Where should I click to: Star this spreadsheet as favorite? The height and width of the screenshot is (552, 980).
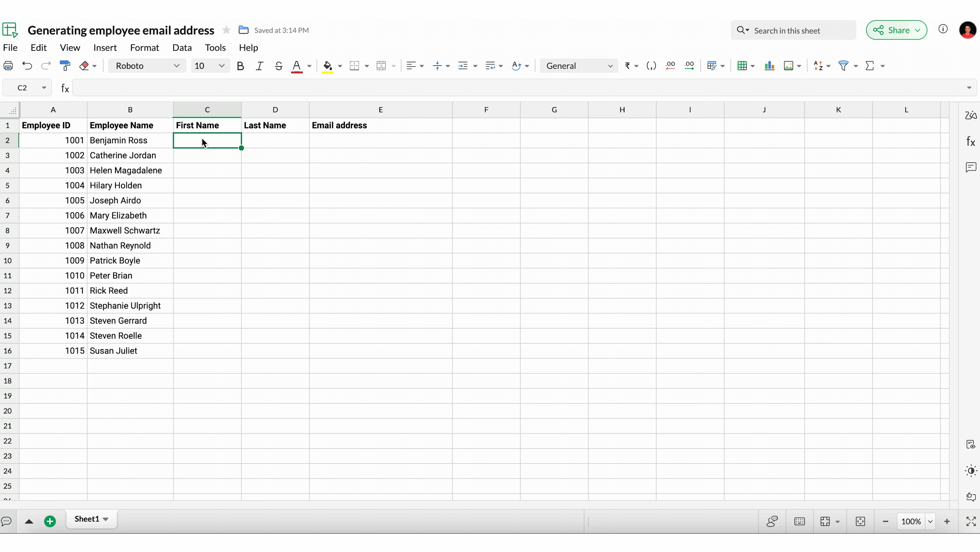pyautogui.click(x=226, y=30)
